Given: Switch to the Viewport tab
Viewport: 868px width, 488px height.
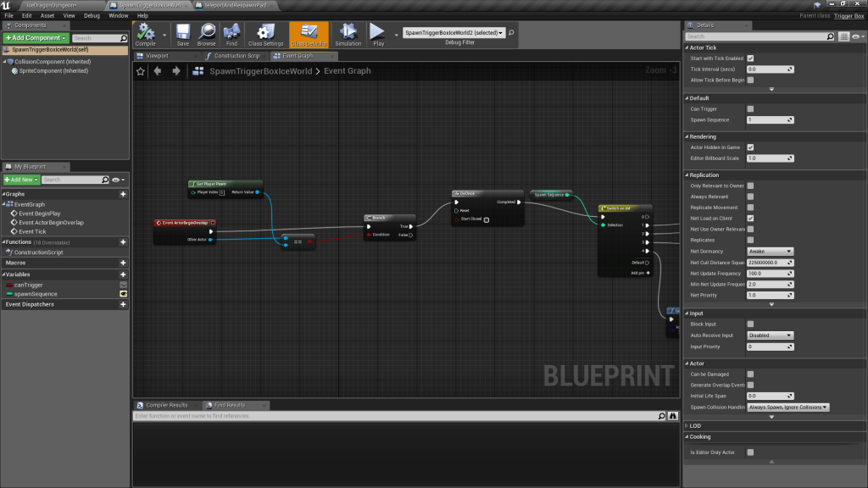Looking at the screenshot, I should click(158, 56).
